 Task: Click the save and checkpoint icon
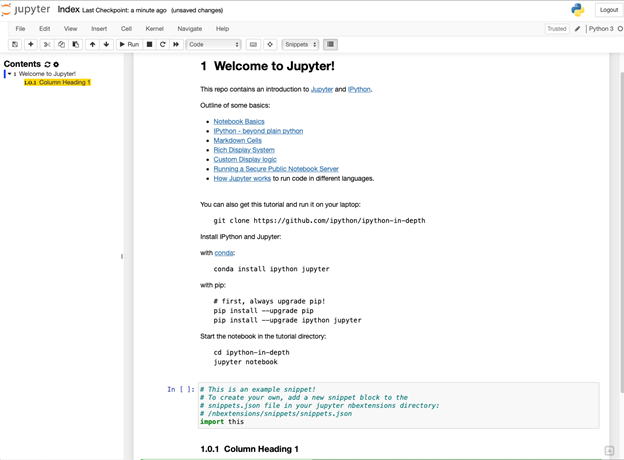click(15, 44)
